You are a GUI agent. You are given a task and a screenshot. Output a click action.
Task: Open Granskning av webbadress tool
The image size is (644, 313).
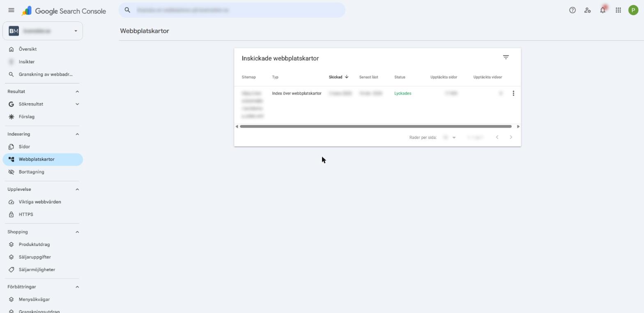43,74
